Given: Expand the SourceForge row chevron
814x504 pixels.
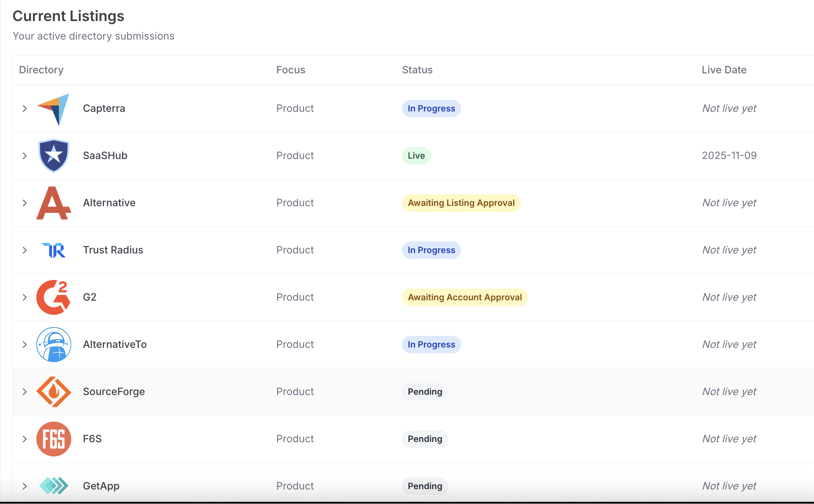Looking at the screenshot, I should pos(25,392).
